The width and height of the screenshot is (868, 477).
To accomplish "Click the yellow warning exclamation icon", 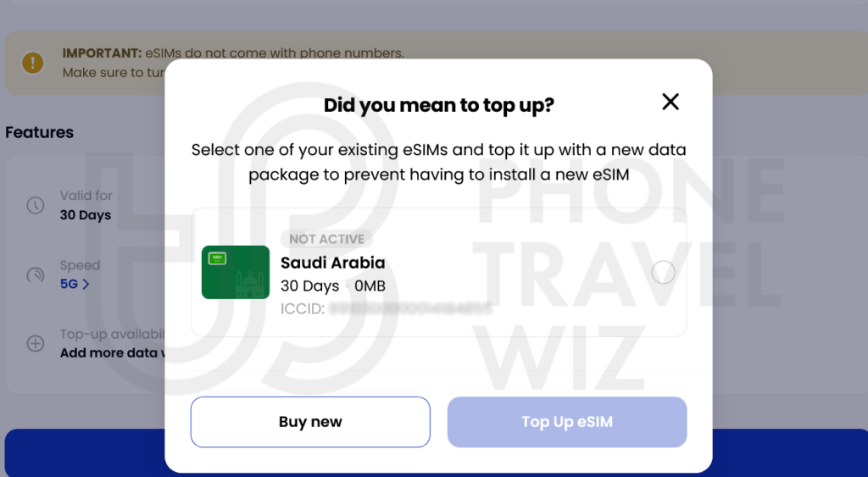I will tap(33, 63).
